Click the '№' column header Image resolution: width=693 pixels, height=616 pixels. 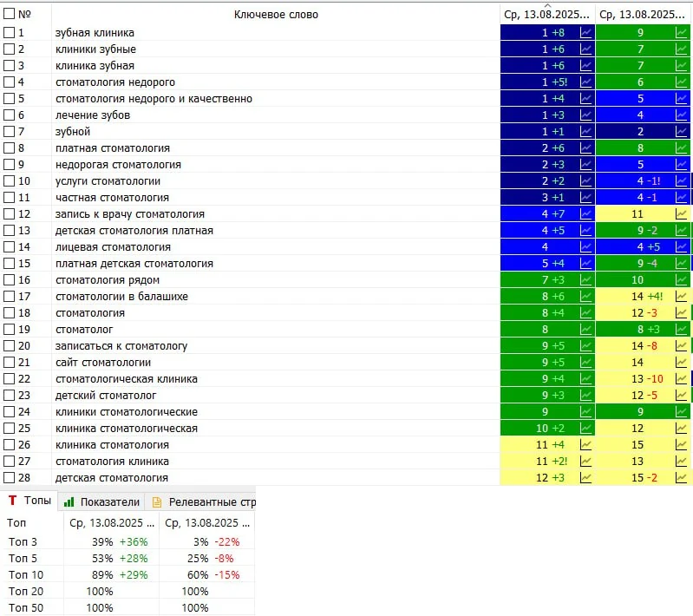pos(25,14)
